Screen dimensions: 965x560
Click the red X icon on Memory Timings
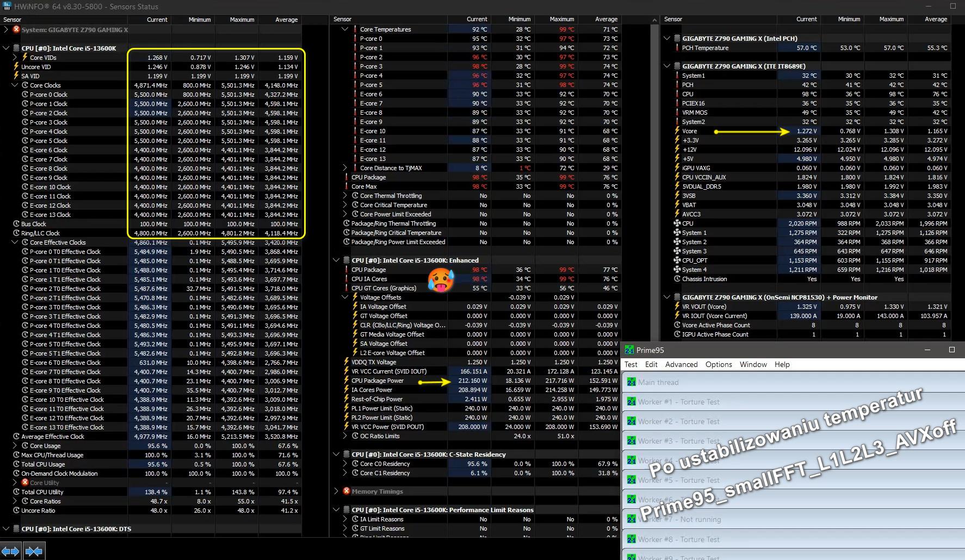[347, 491]
